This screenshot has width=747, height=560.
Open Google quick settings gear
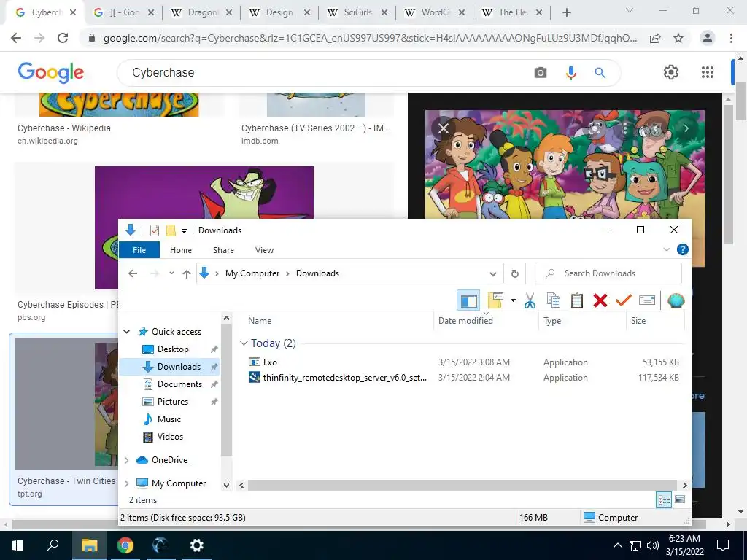[671, 72]
